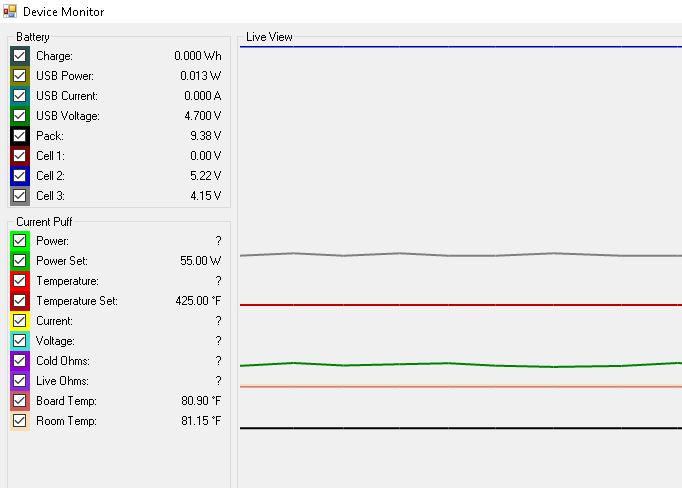Uncheck the Charge checkbox
Image resolution: width=682 pixels, height=488 pixels.
(20, 56)
